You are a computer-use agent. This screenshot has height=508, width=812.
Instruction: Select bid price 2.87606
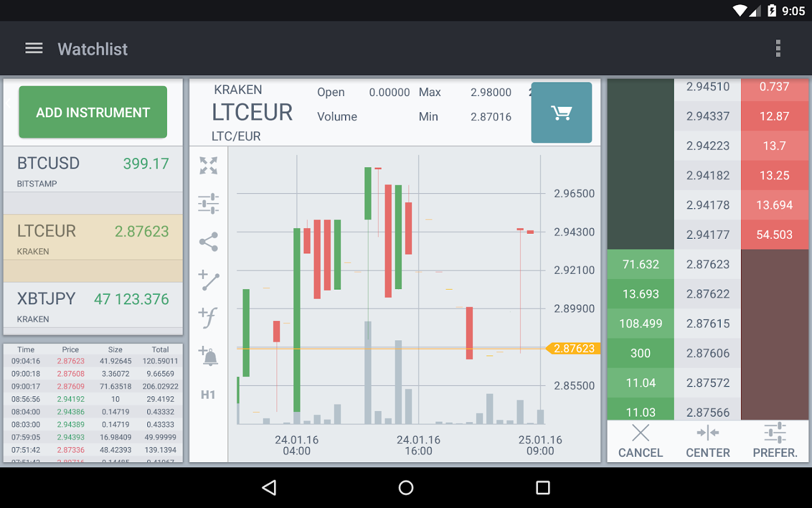pos(708,353)
